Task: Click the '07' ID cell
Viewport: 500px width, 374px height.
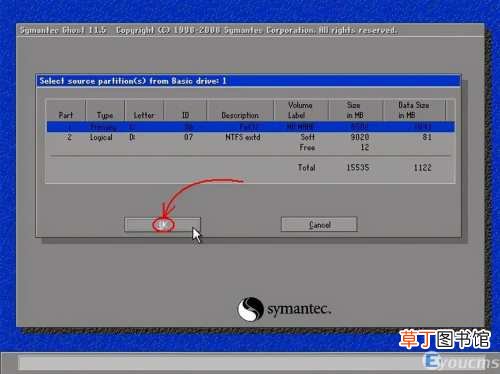Action: coord(188,137)
